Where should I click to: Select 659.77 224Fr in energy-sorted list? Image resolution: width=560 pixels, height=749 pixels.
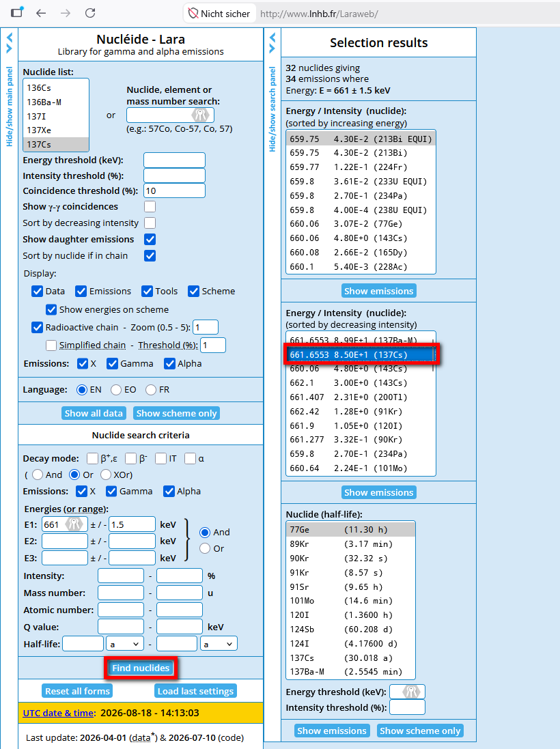click(361, 167)
